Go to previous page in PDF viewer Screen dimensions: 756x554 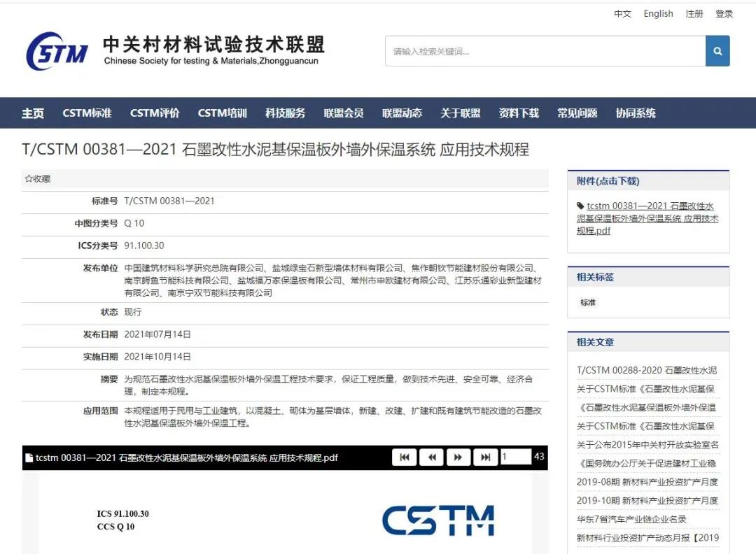(x=431, y=457)
